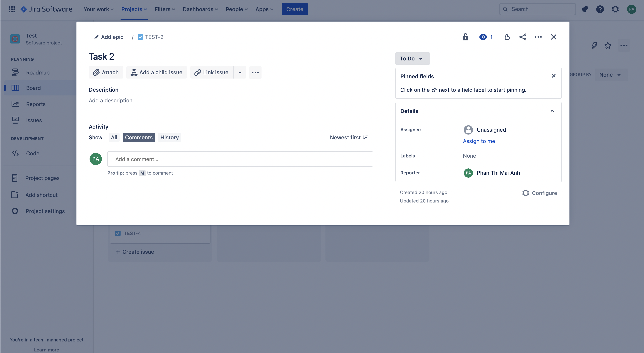
Task: Open the Projects menu
Action: 134,9
